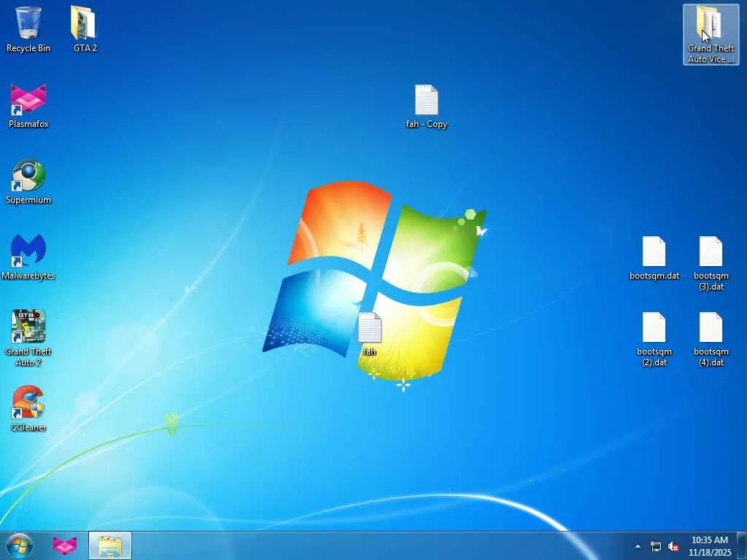Open the network status tray icon
This screenshot has height=560, width=747.
click(x=656, y=546)
